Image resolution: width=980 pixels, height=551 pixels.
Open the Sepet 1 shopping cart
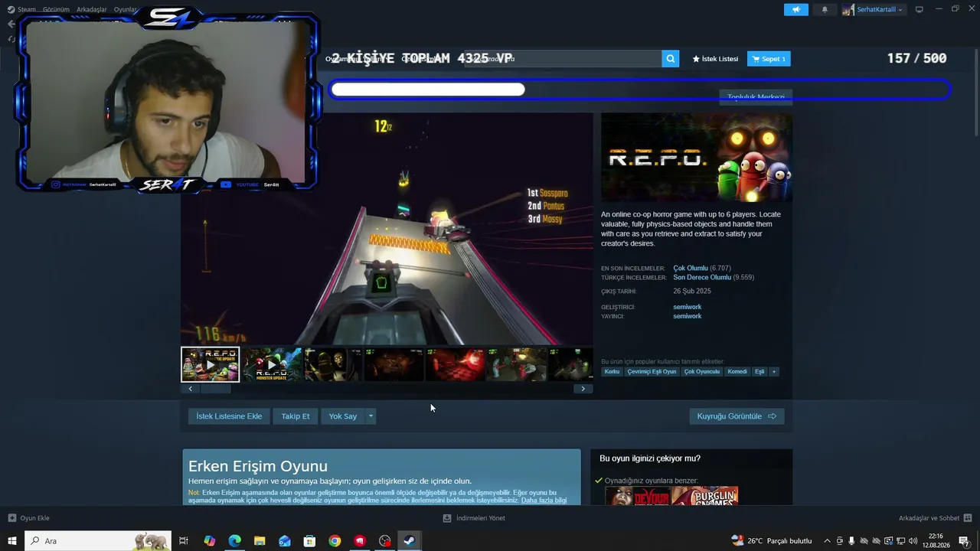tap(769, 59)
